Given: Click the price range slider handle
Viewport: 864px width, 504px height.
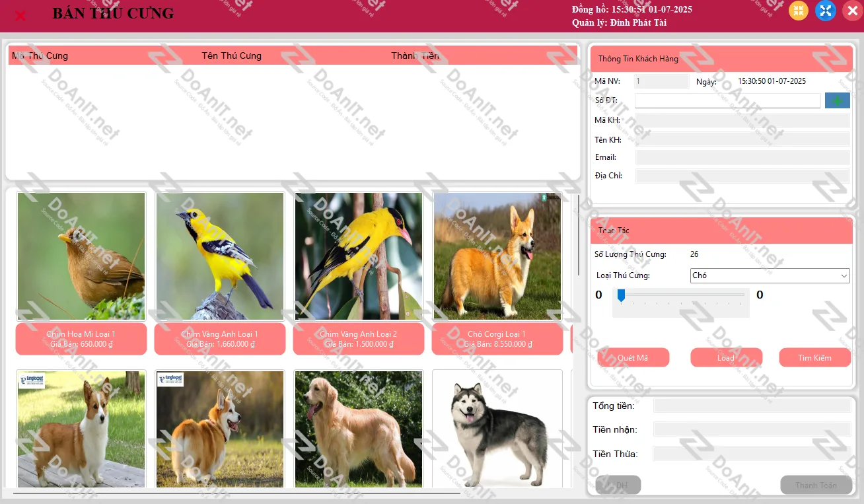Looking at the screenshot, I should click(x=621, y=295).
